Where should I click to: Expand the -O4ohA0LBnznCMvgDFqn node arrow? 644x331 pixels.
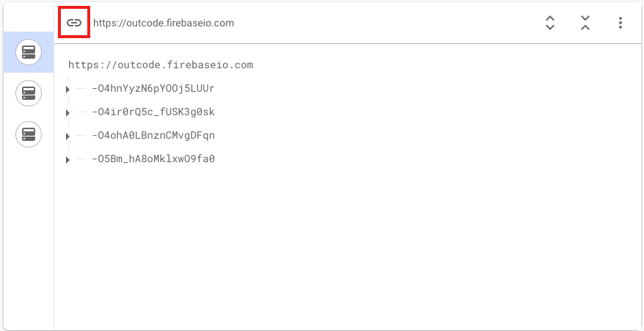pyautogui.click(x=67, y=137)
